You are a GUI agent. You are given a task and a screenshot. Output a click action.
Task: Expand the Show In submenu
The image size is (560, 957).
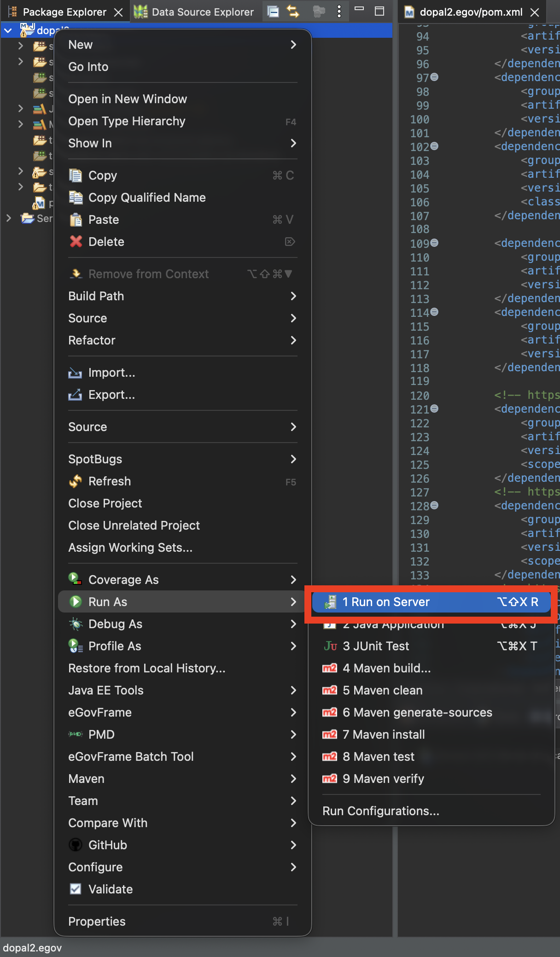tap(183, 143)
